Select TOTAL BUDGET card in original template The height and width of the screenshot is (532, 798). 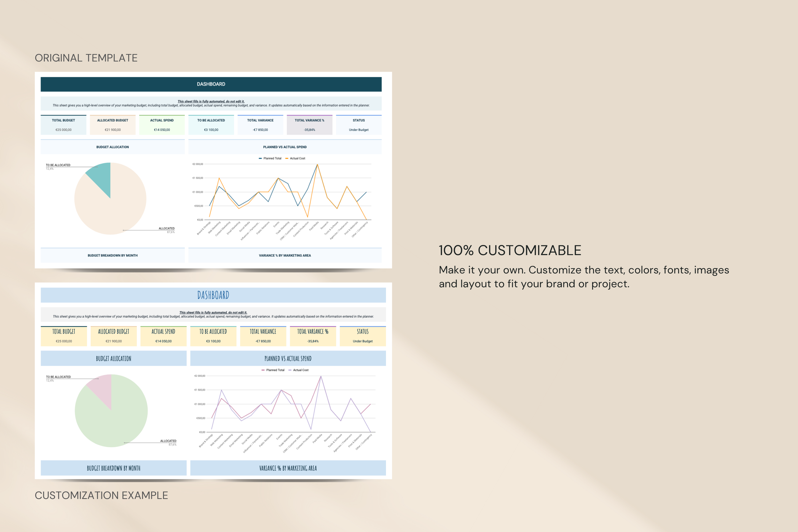tap(64, 125)
